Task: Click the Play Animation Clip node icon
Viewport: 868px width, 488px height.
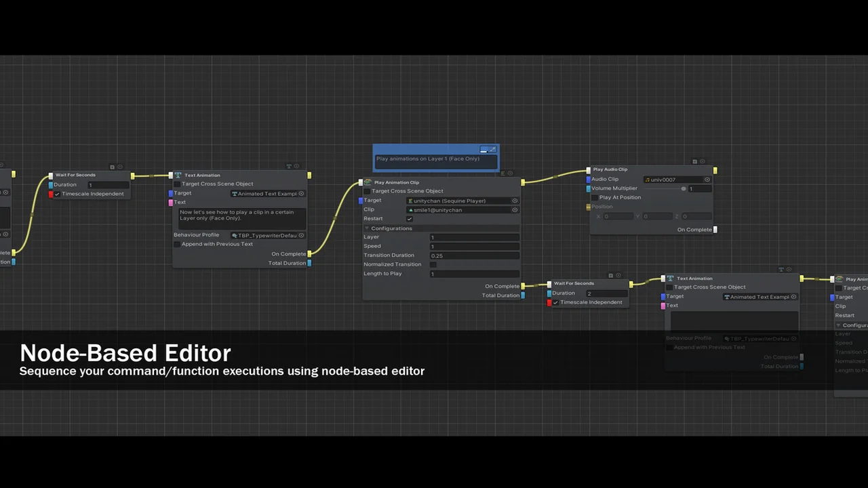Action: (x=368, y=182)
